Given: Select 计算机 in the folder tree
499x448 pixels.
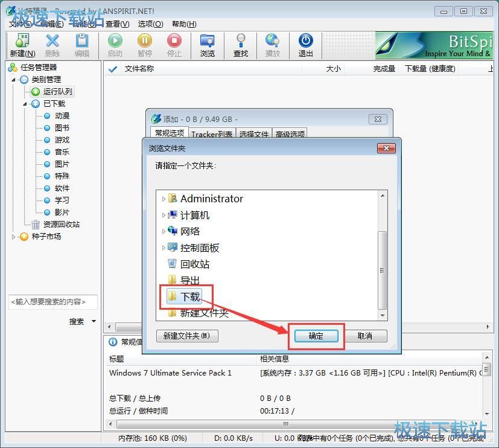Looking at the screenshot, I should [189, 216].
